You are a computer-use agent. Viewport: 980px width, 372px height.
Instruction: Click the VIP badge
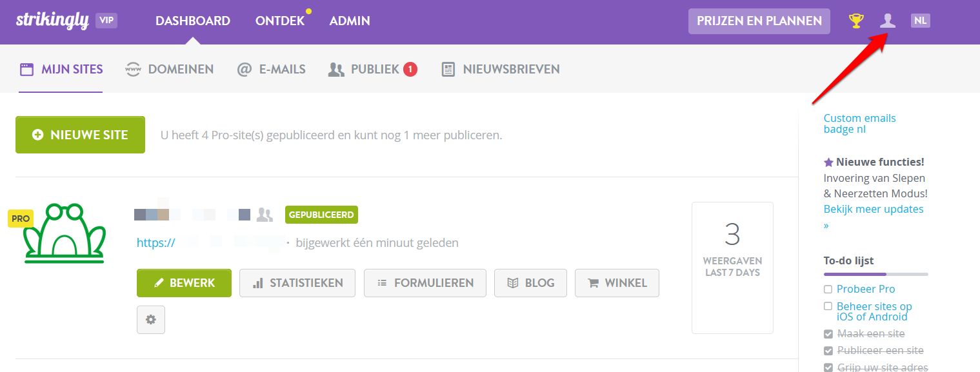click(x=106, y=21)
